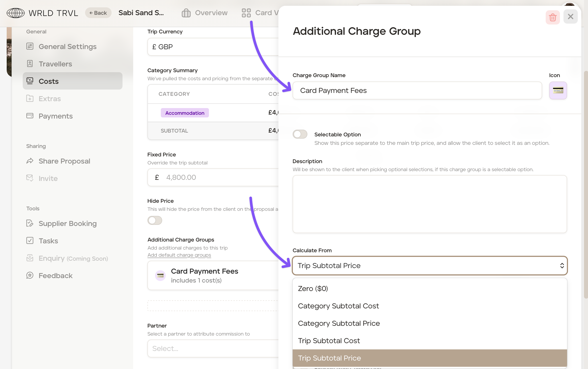Screen dimensions: 588x369
Task: Pick Trip Subtotal Cost option
Action: (x=329, y=341)
